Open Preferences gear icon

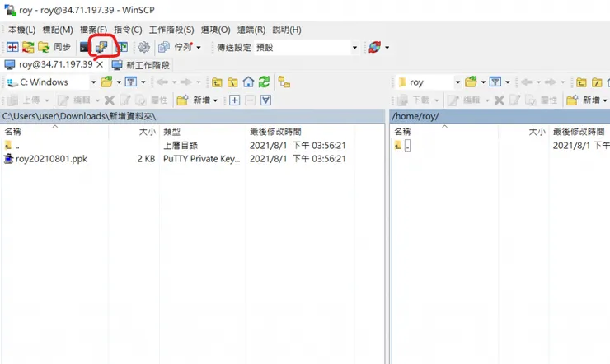144,48
